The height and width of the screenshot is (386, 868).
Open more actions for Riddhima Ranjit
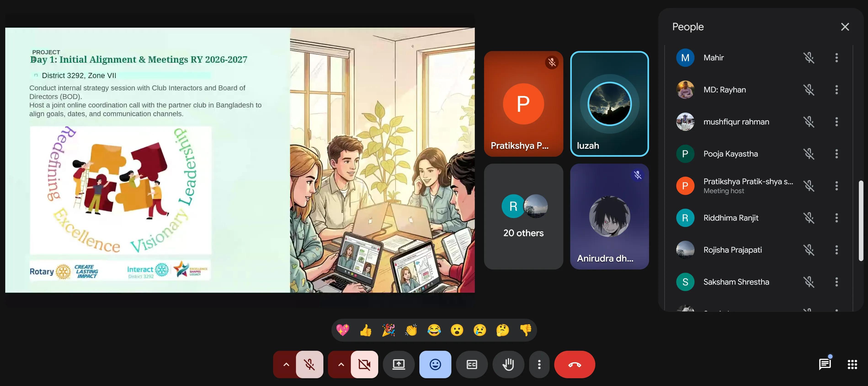coord(836,218)
